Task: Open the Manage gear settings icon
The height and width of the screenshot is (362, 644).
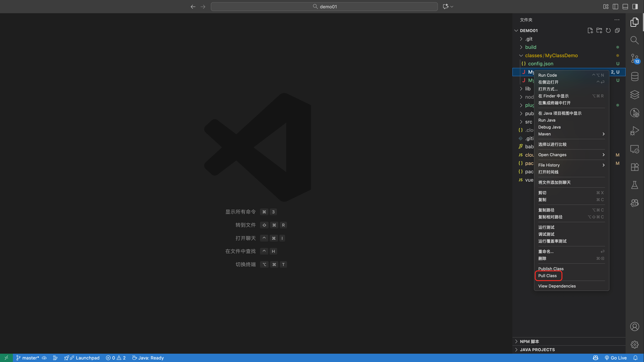Action: 634,345
